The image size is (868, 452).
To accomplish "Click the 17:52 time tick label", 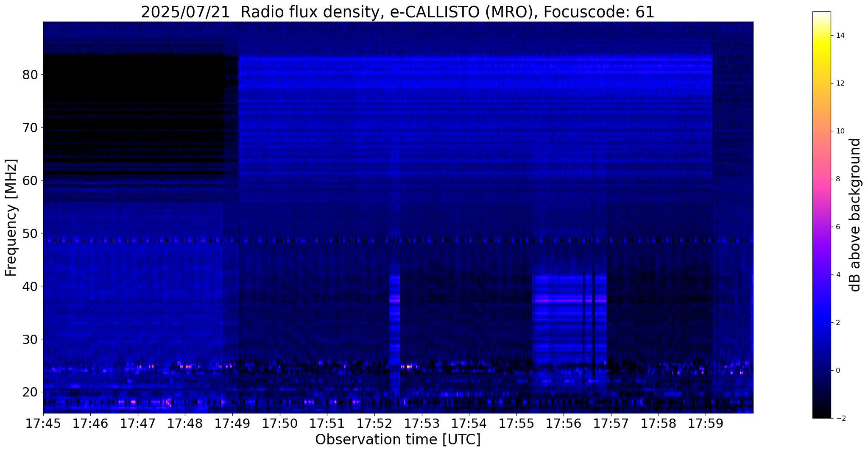I will click(374, 424).
